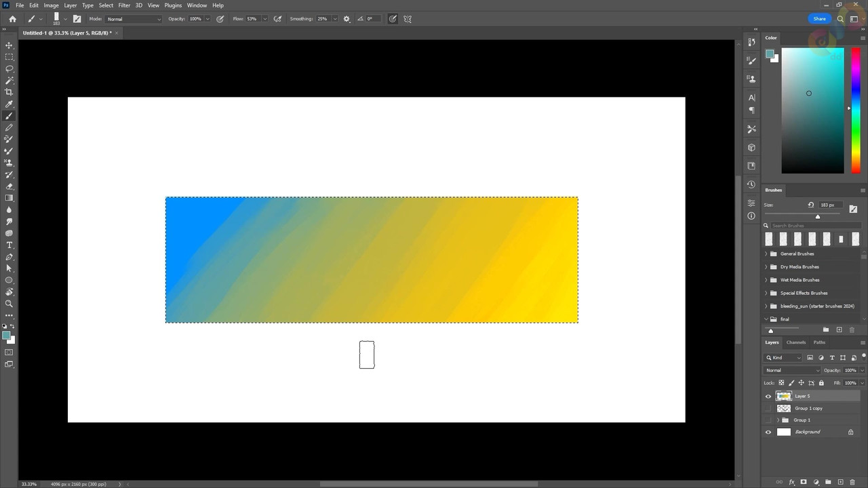This screenshot has height=488, width=868.
Task: Create new brush icon in Brushes panel
Action: [839, 330]
